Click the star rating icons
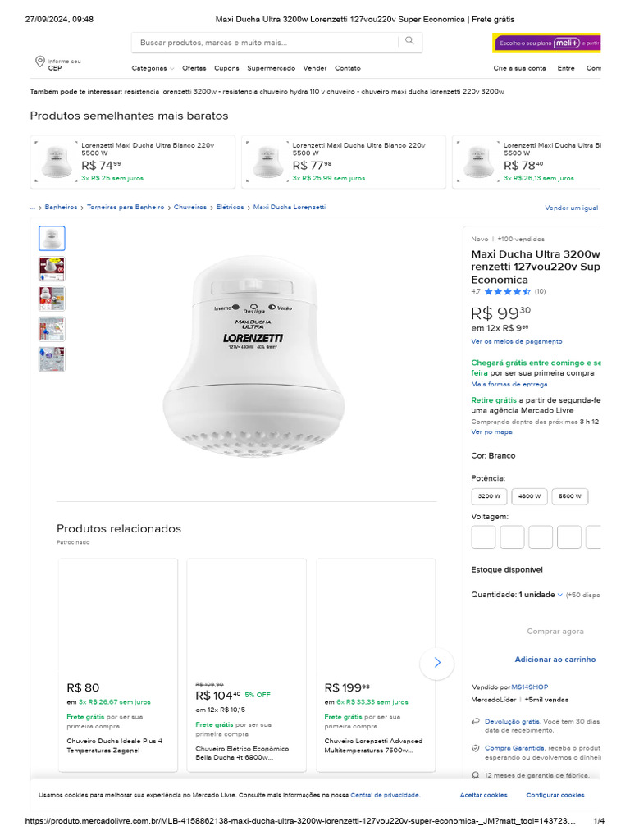Image resolution: width=630 pixels, height=840 pixels. coord(507,291)
